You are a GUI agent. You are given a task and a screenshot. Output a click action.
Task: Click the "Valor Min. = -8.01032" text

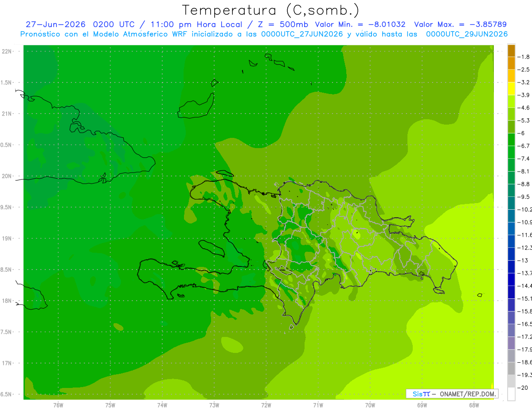click(360, 24)
